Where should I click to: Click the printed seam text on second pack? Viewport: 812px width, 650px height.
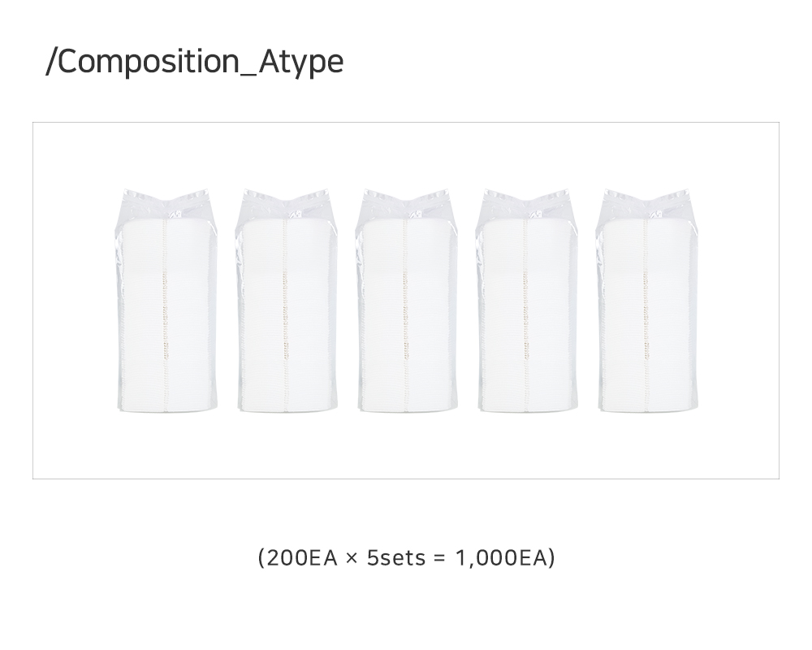coord(285,316)
